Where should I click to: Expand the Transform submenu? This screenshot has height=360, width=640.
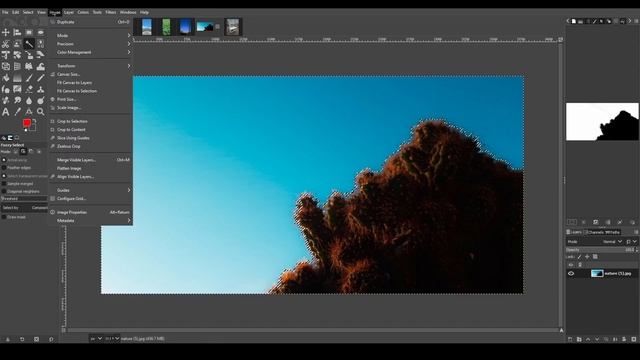(x=91, y=66)
